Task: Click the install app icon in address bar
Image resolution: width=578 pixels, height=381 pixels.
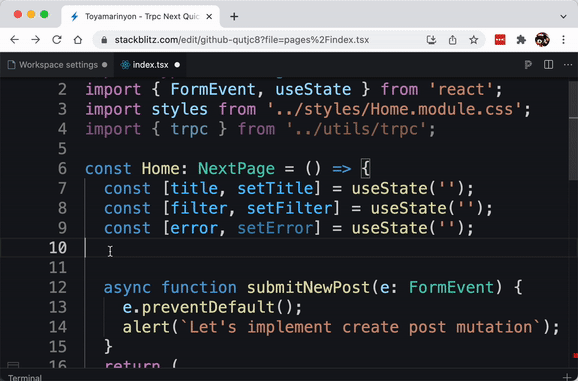Action: pyautogui.click(x=431, y=40)
